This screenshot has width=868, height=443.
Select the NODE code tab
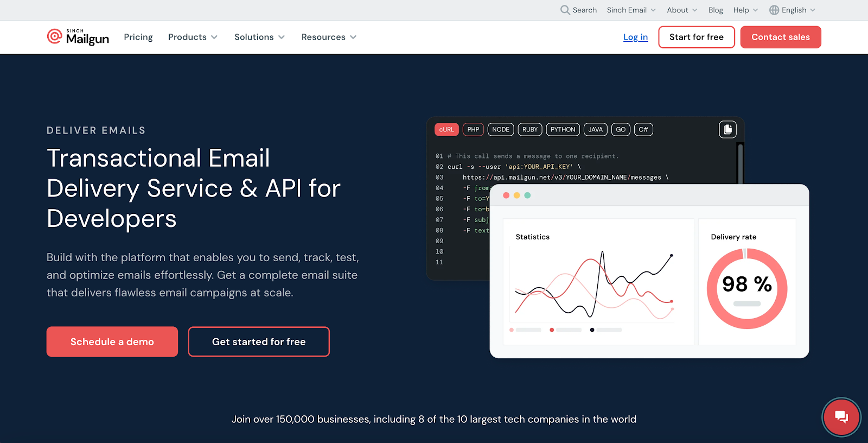click(x=501, y=129)
